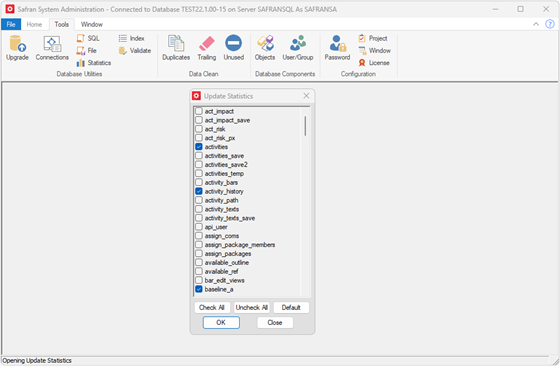560x366 pixels.
Task: Select the available_ref list row
Action: pos(248,271)
